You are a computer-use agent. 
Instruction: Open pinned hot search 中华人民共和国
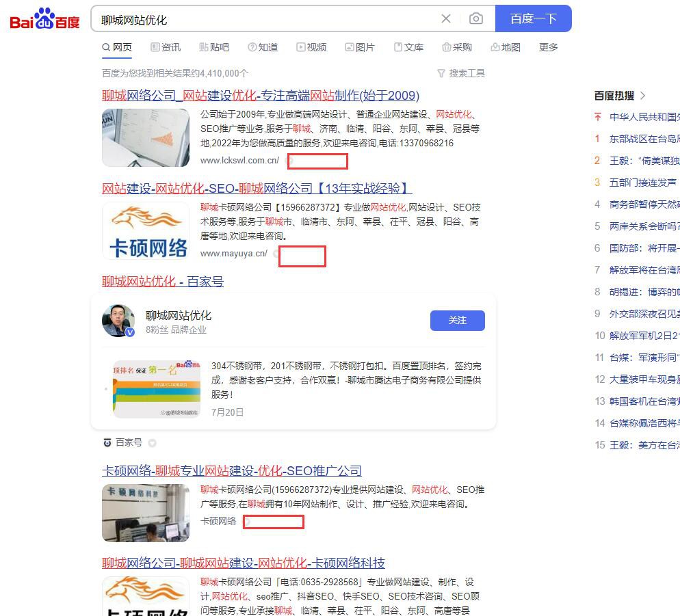644,117
